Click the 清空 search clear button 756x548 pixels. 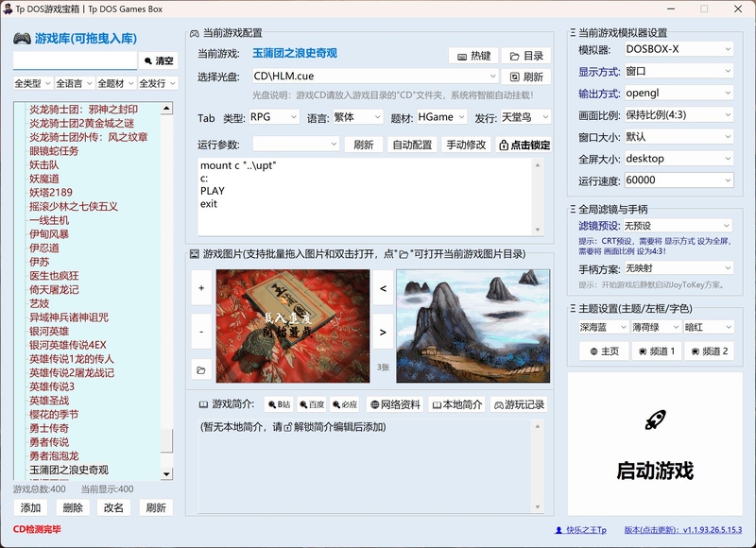pos(158,60)
